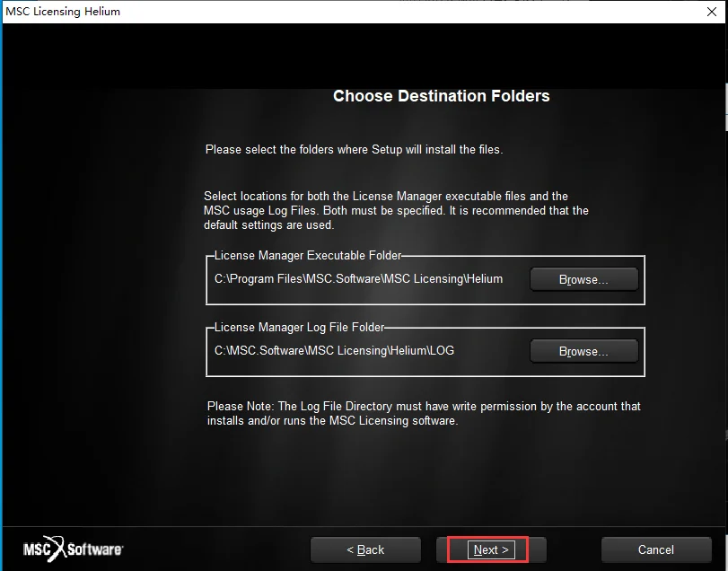This screenshot has width=728, height=571.
Task: Click the 'Please select the folders' instruction text
Action: [x=355, y=149]
